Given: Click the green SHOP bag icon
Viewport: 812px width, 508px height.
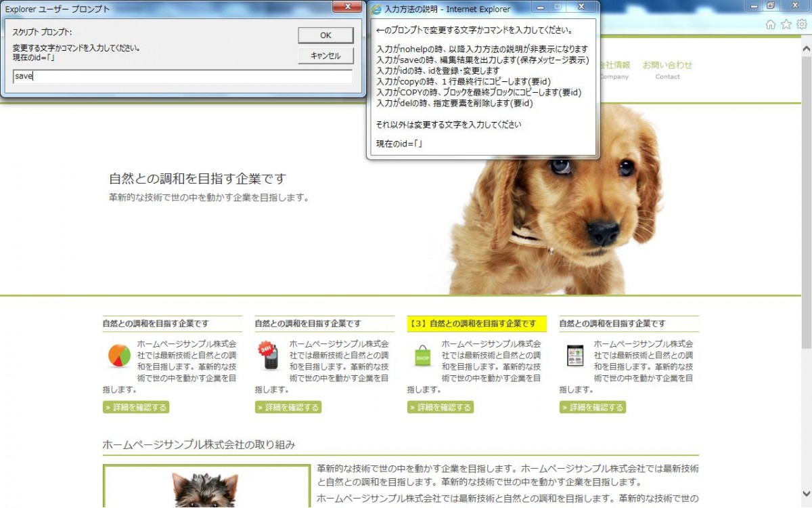Looking at the screenshot, I should (x=422, y=356).
